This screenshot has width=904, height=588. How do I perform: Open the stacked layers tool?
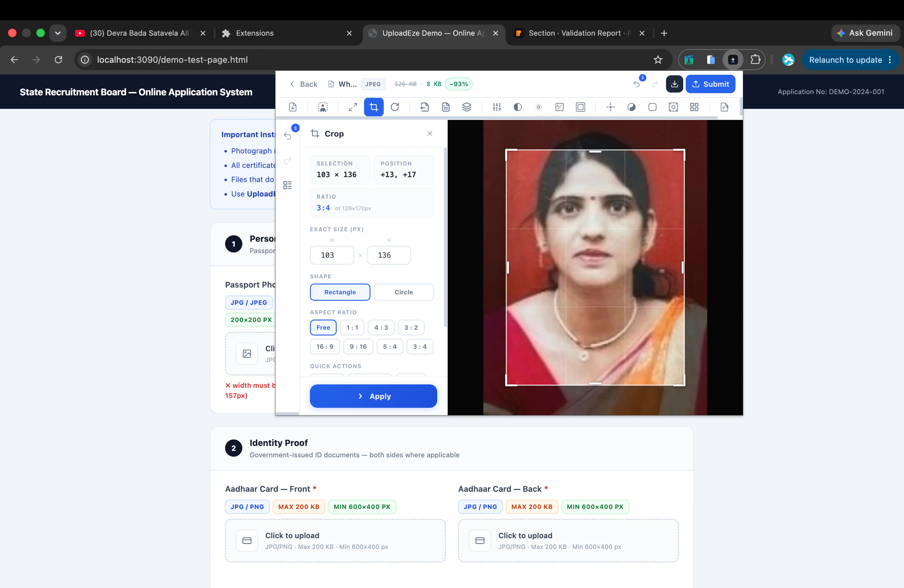tap(467, 107)
